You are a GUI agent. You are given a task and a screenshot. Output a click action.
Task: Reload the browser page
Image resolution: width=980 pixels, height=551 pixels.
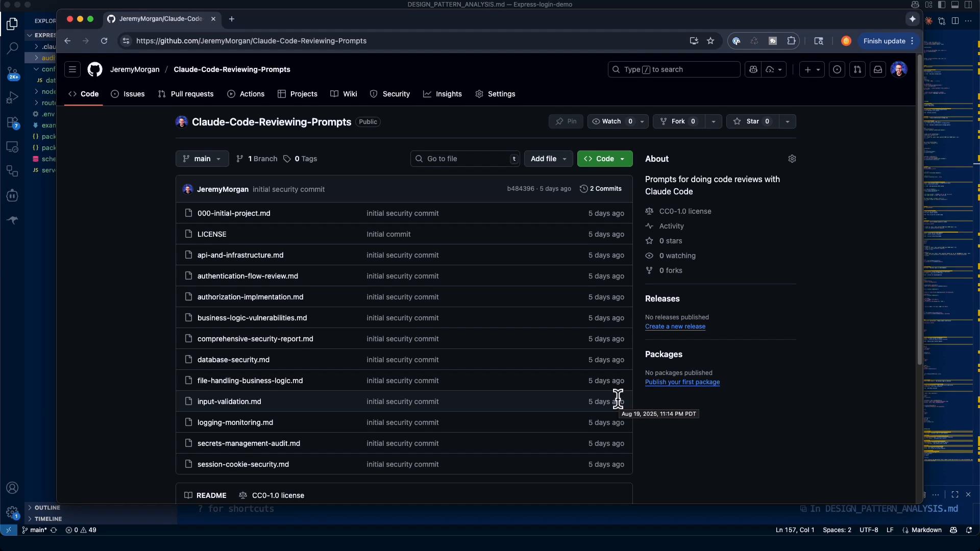pyautogui.click(x=104, y=41)
